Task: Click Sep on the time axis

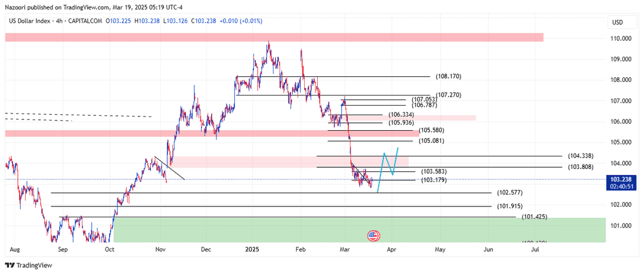Action: tap(63, 250)
